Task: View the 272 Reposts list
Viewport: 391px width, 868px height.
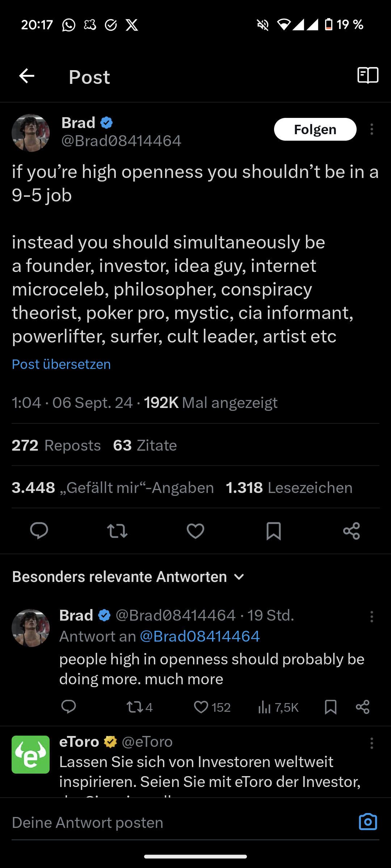Action: [x=56, y=445]
